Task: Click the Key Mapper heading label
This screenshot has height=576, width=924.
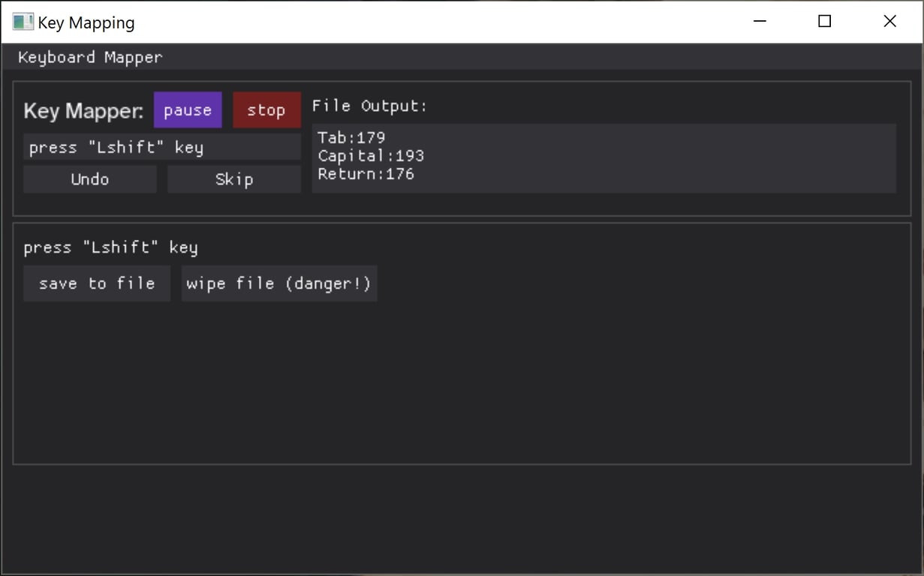Action: (83, 110)
